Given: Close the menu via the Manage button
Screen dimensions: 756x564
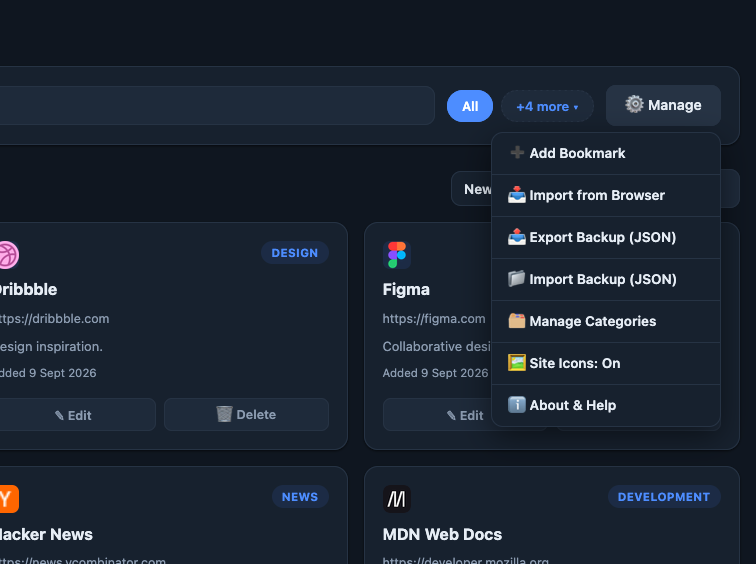Looking at the screenshot, I should (663, 106).
